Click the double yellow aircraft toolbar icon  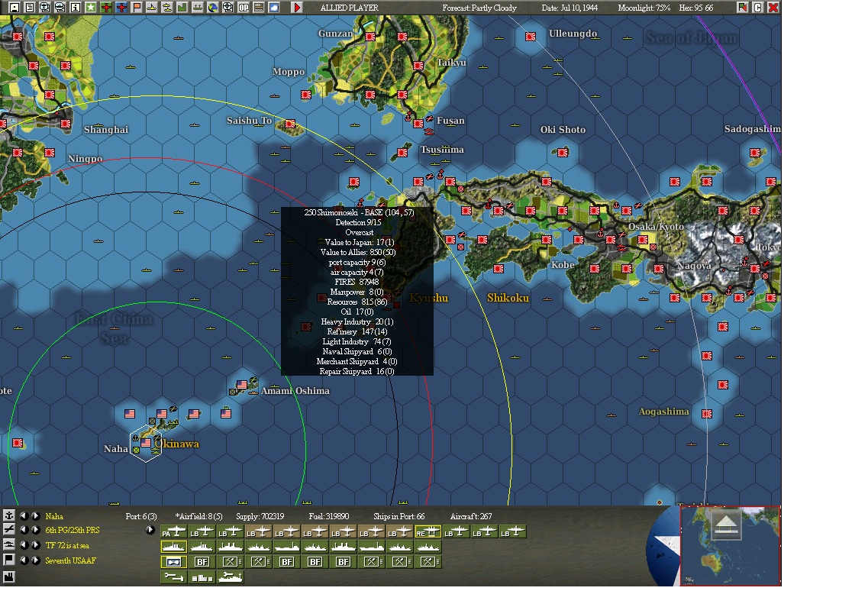[167, 8]
